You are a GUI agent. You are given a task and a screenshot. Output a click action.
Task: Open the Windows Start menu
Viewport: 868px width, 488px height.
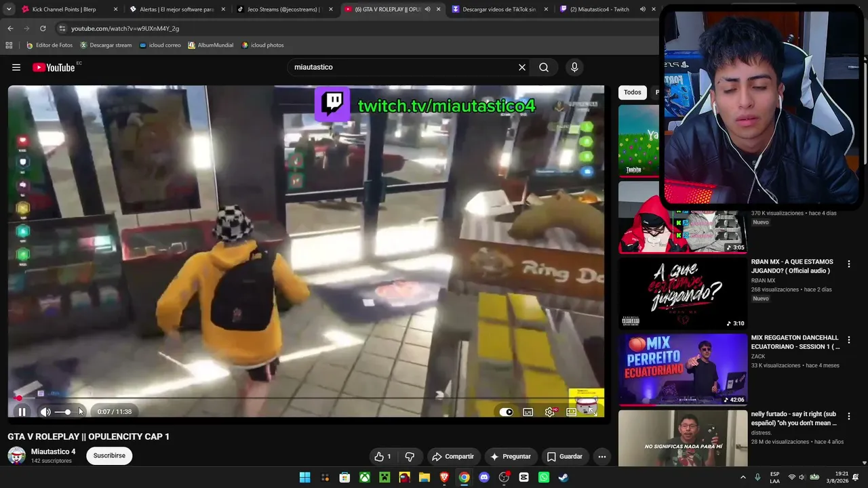pyautogui.click(x=305, y=477)
